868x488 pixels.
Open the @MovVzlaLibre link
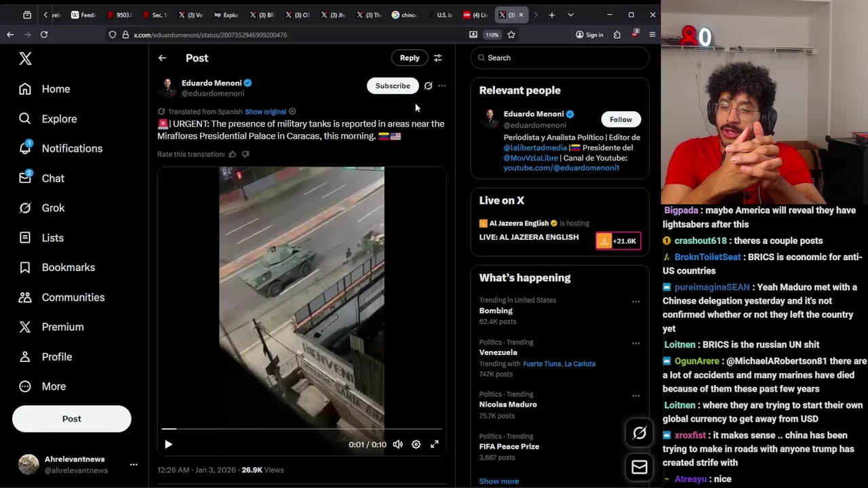click(530, 158)
